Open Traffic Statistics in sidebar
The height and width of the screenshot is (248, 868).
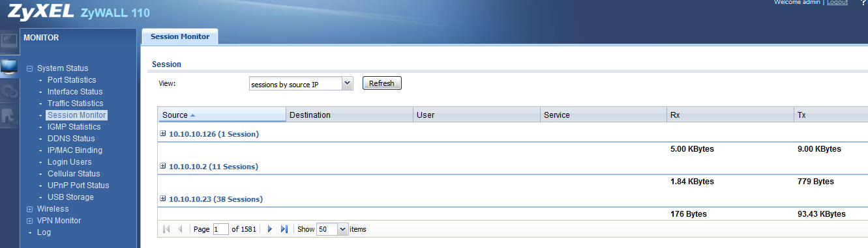pyautogui.click(x=75, y=103)
